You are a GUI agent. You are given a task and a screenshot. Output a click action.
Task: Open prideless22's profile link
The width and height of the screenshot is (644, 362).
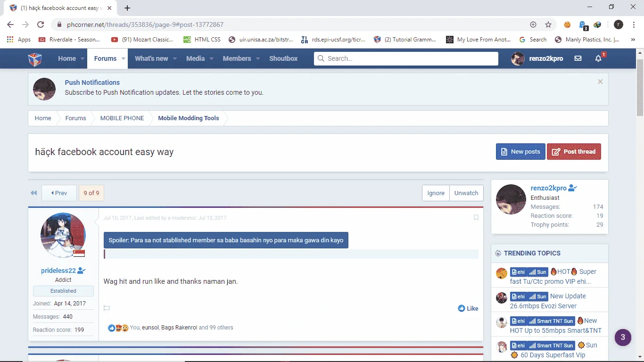(58, 271)
